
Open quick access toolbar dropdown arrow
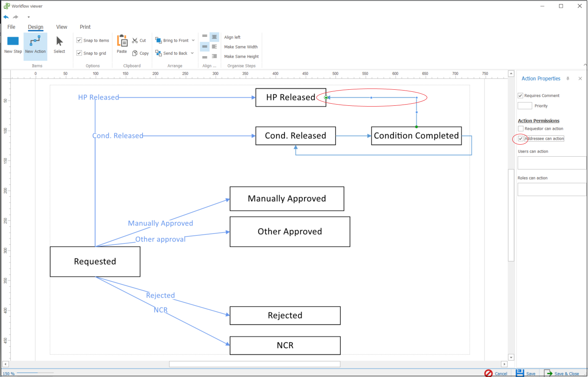(x=28, y=17)
